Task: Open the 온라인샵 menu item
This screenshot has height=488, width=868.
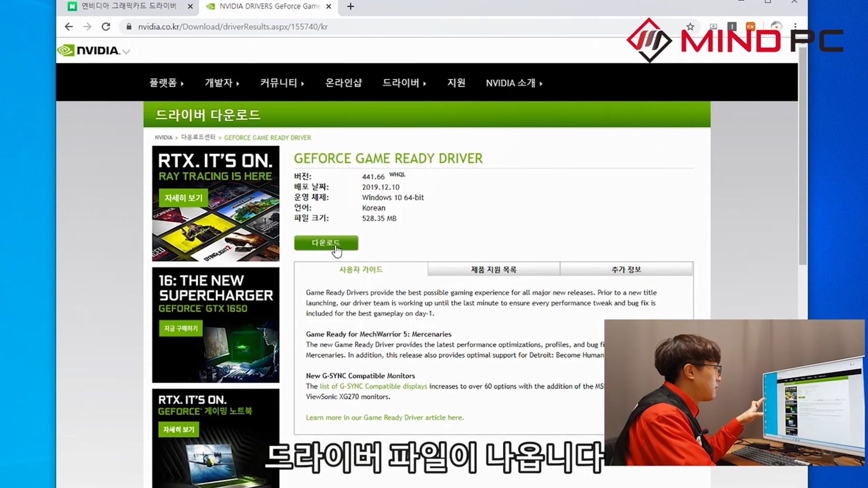Action: (x=343, y=83)
